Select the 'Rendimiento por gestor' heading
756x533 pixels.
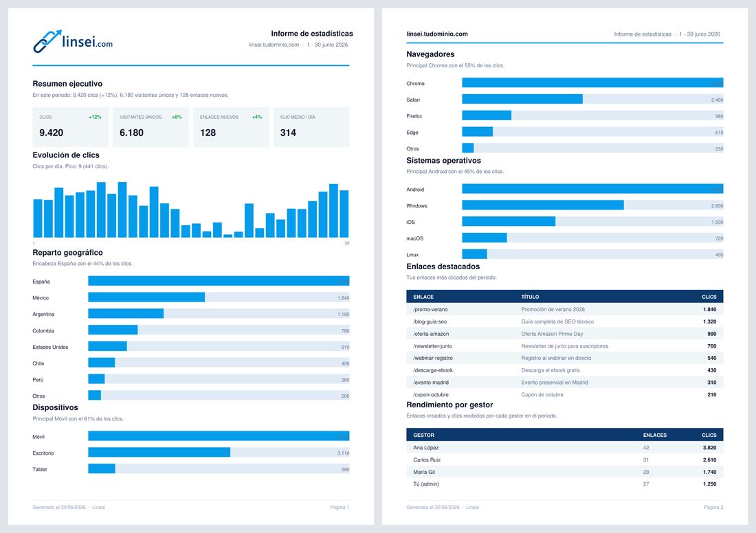[x=450, y=405]
